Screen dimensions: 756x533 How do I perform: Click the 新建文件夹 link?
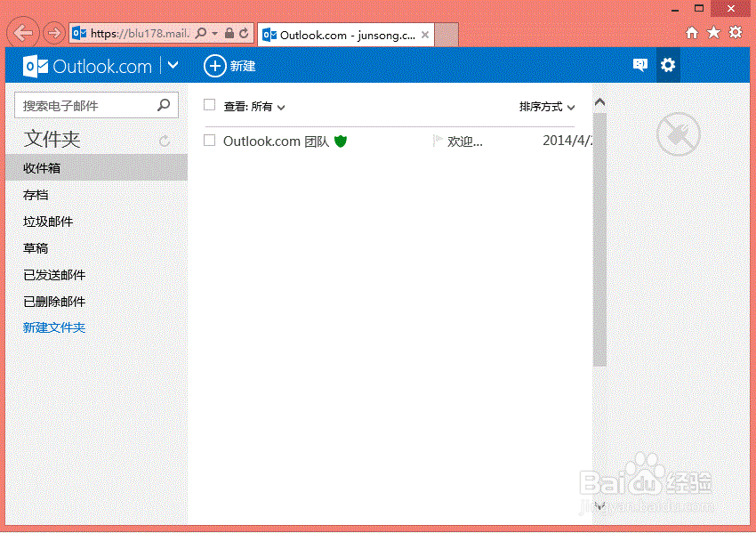click(x=54, y=327)
